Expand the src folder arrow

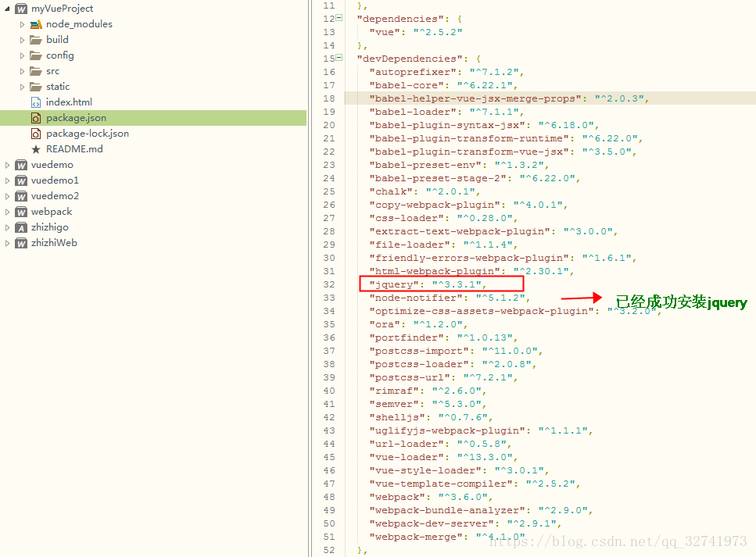coord(22,71)
